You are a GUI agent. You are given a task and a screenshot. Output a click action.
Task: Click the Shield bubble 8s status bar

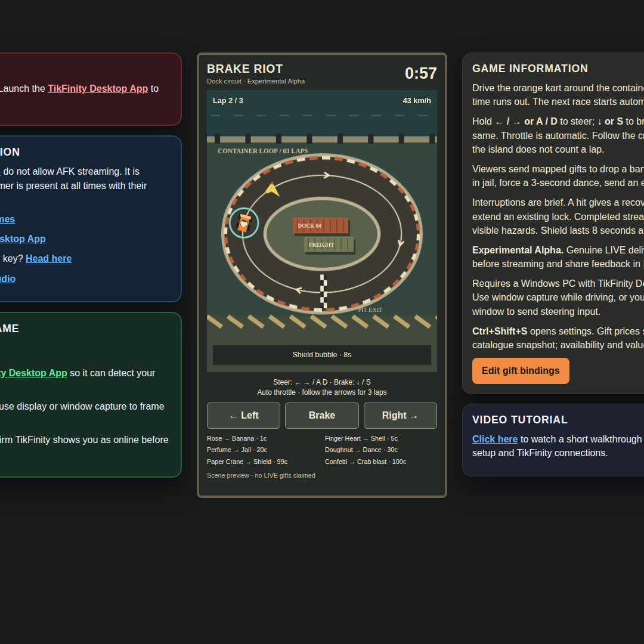tap(321, 355)
